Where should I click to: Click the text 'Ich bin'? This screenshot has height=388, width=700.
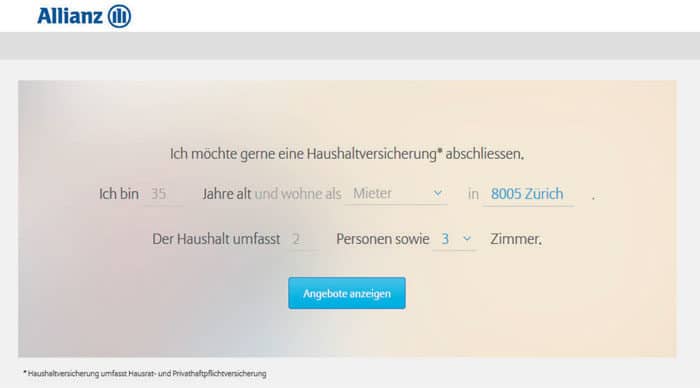(119, 194)
